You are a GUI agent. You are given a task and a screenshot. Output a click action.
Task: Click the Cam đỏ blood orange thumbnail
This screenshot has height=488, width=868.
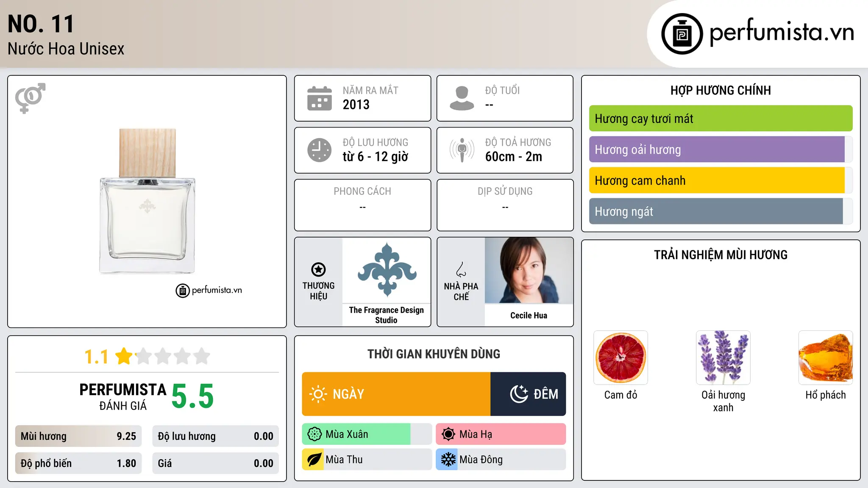coord(620,358)
